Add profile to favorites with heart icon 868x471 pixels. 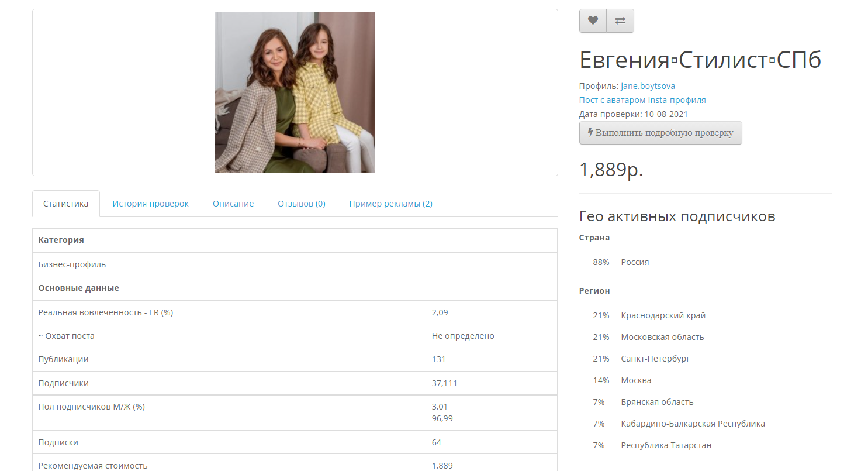pyautogui.click(x=593, y=20)
